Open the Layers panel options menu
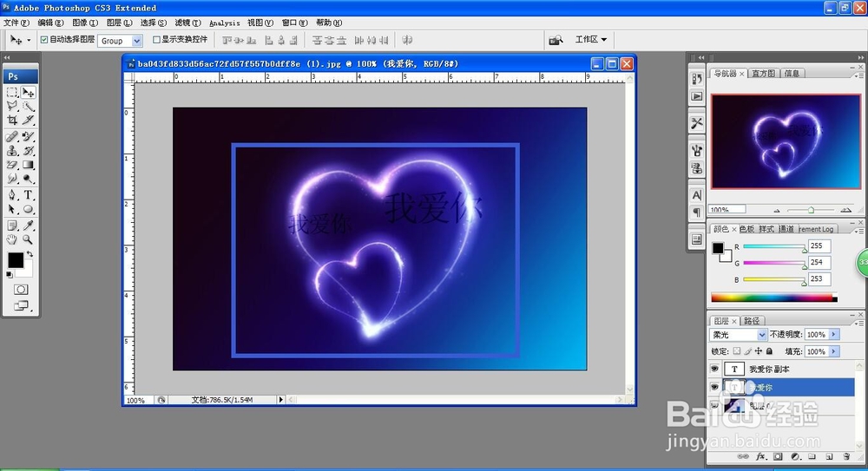 [859, 324]
